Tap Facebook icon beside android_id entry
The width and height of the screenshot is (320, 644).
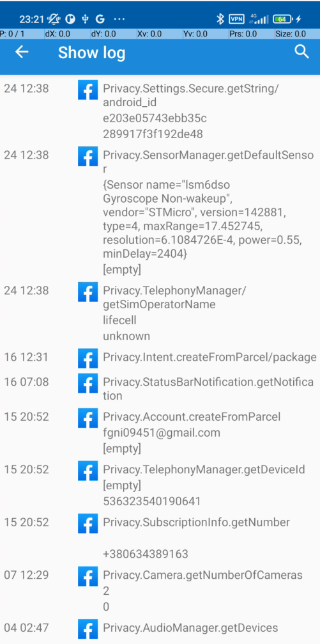pos(88,90)
